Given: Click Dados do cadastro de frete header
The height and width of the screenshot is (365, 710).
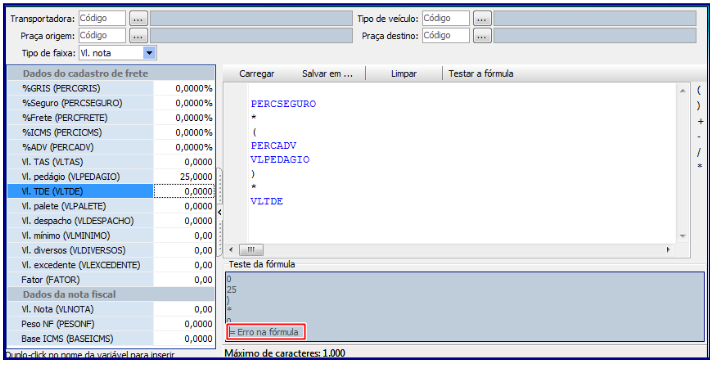Looking at the screenshot, I should (x=86, y=73).
